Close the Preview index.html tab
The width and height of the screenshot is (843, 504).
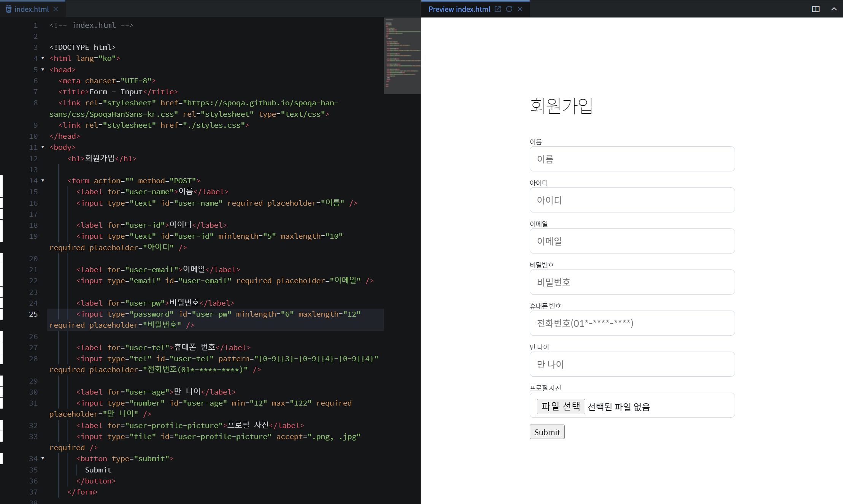(520, 9)
